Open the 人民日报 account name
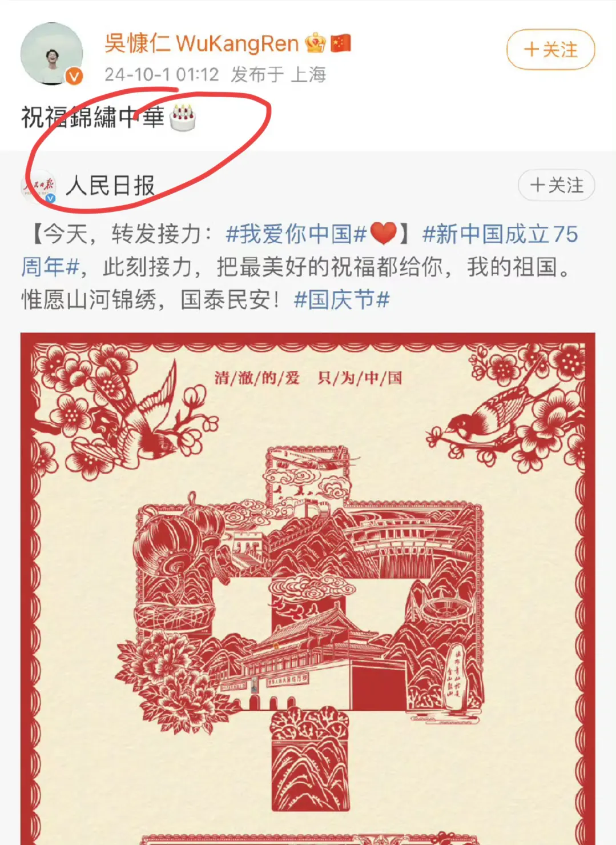 coord(110,186)
